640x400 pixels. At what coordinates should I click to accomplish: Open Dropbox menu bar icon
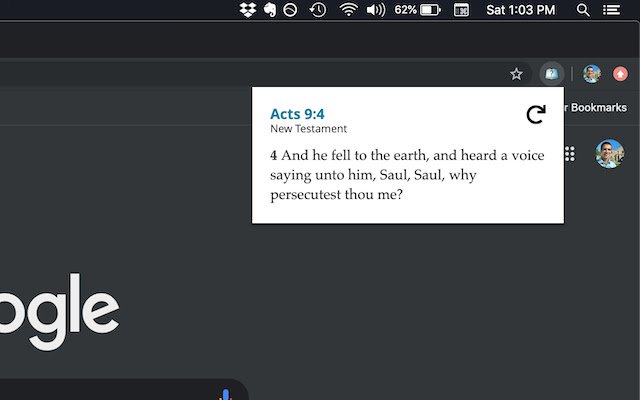click(248, 10)
